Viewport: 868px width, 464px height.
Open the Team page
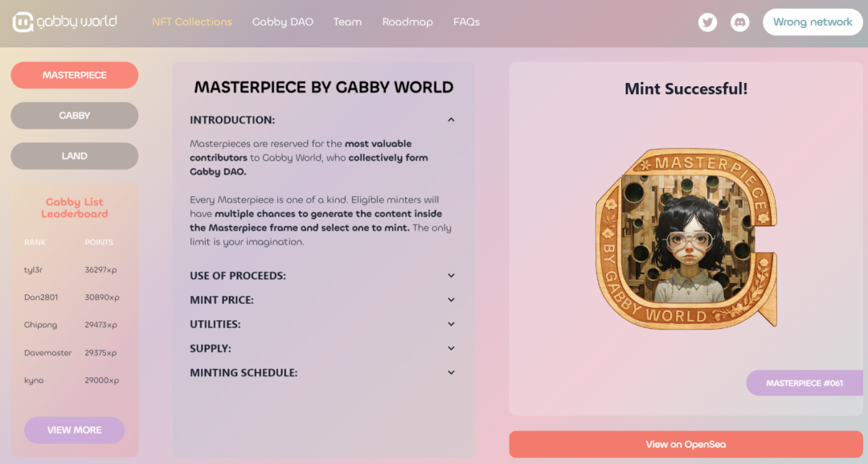[347, 22]
